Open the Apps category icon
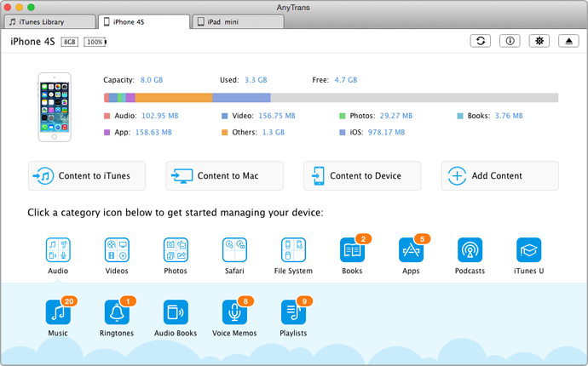 tap(412, 250)
